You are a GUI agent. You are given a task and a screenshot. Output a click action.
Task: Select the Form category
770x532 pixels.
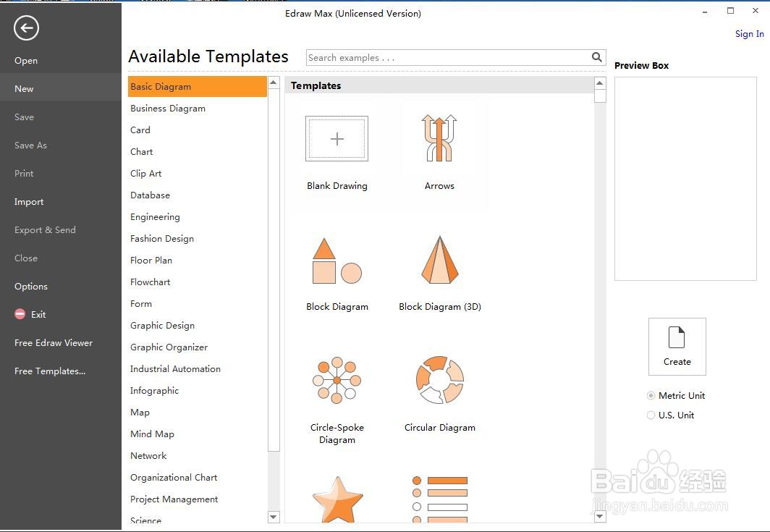tap(198, 303)
